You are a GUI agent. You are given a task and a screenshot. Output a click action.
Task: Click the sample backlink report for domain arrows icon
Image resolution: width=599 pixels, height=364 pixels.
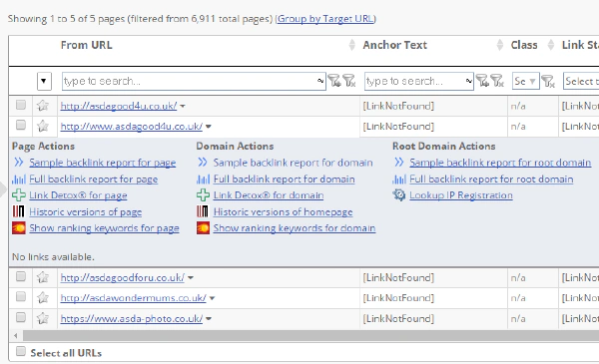tap(203, 163)
